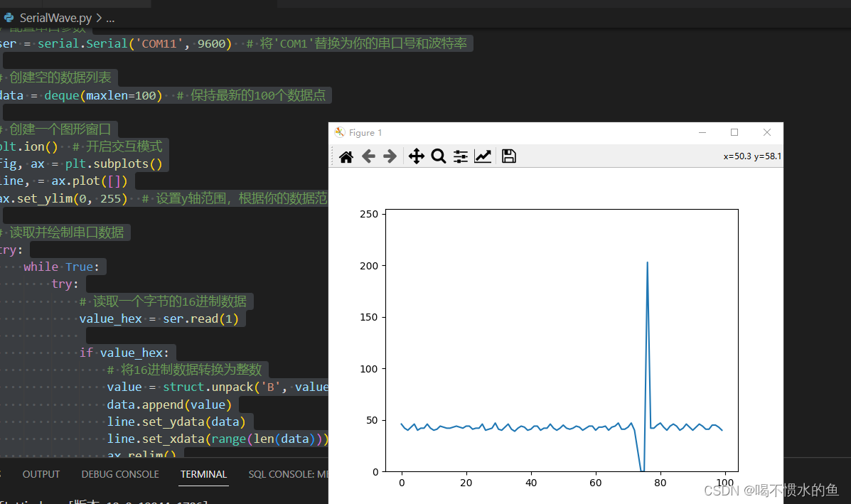This screenshot has width=851, height=504.
Task: Click ser.read(1) in the code
Action: 200,318
